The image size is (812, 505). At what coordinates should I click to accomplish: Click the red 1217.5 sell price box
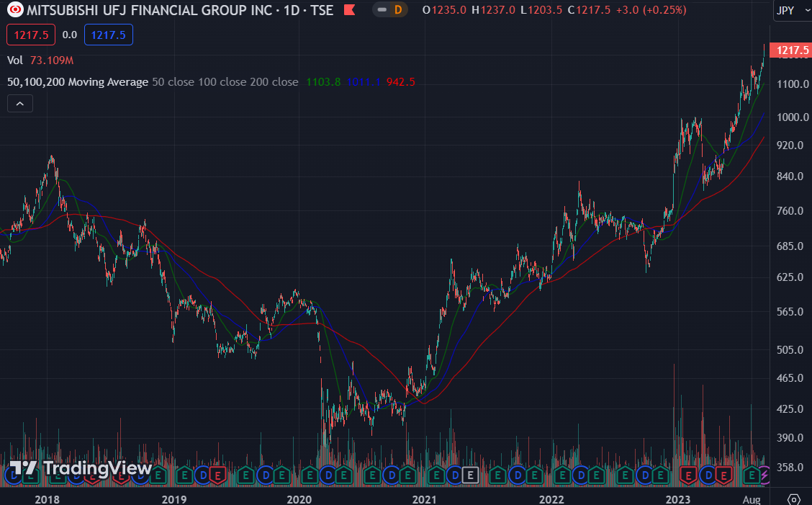(x=31, y=35)
